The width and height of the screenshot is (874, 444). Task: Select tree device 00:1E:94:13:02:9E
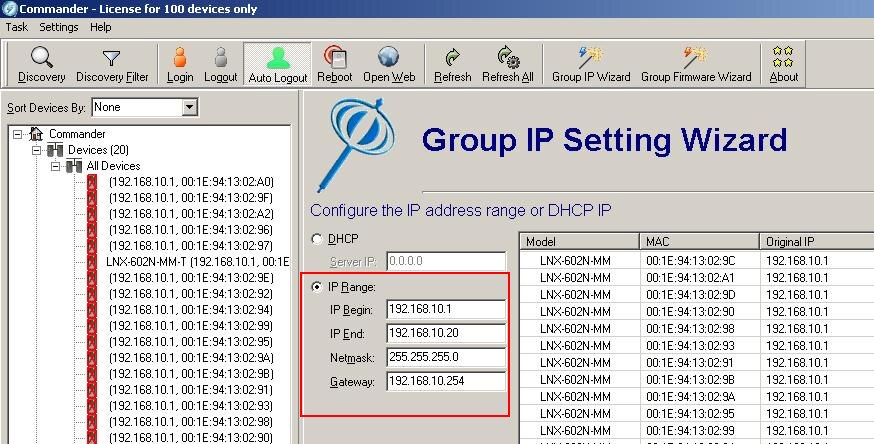(x=191, y=277)
